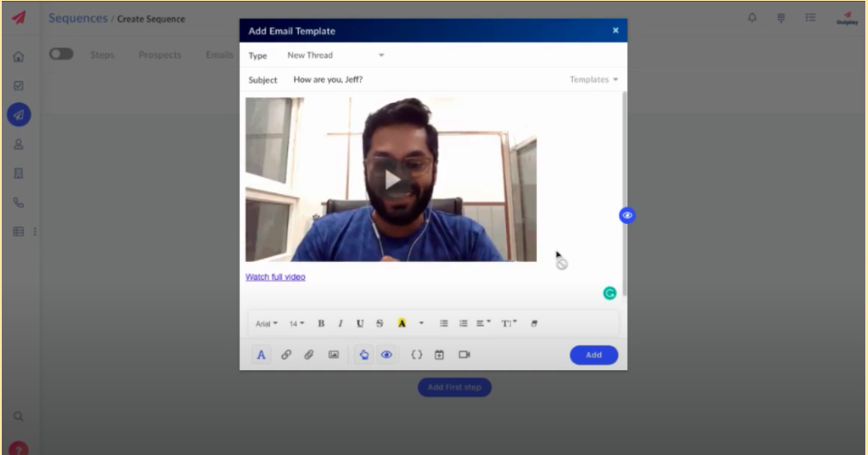
Task: Insert a meeting calendar link
Action: pyautogui.click(x=439, y=355)
